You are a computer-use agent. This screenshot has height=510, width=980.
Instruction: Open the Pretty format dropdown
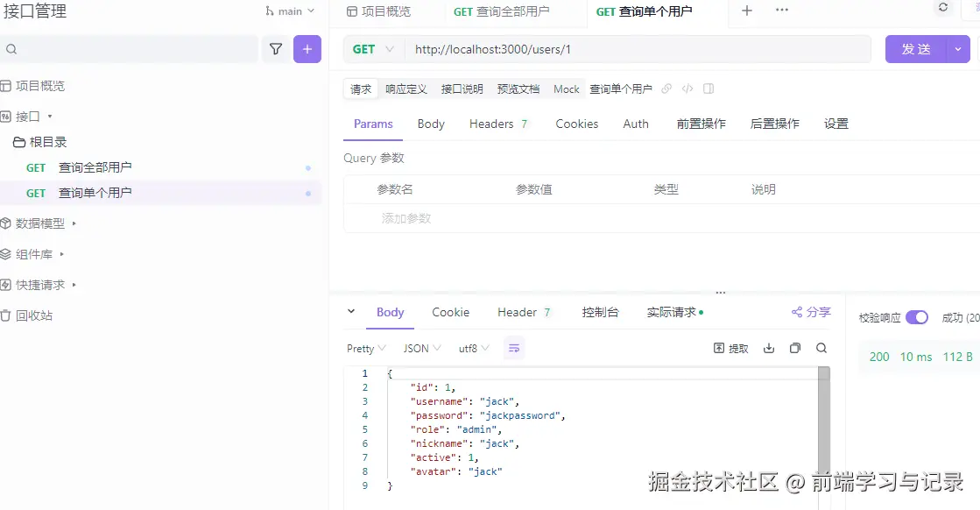(366, 349)
